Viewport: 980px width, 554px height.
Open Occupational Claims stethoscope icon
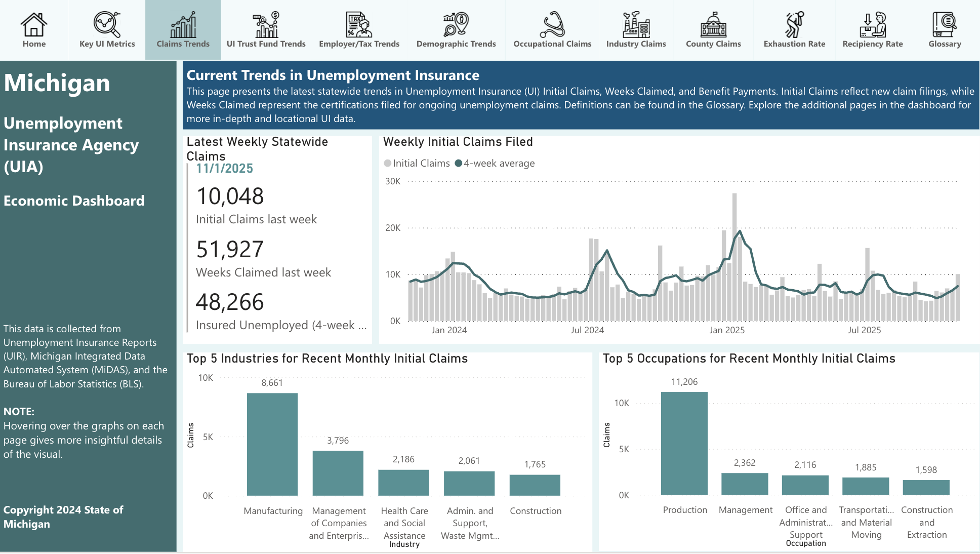pos(552,24)
